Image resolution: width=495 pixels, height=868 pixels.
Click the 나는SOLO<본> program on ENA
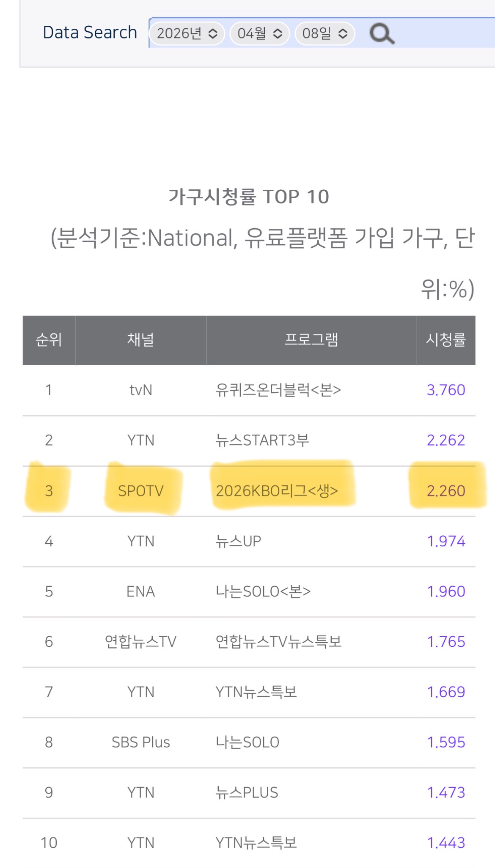click(x=263, y=591)
